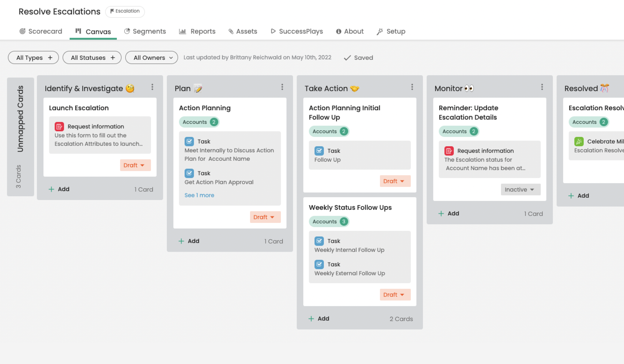This screenshot has height=364, width=624.
Task: Expand the Unmapped Cards column
Action: pyautogui.click(x=20, y=137)
